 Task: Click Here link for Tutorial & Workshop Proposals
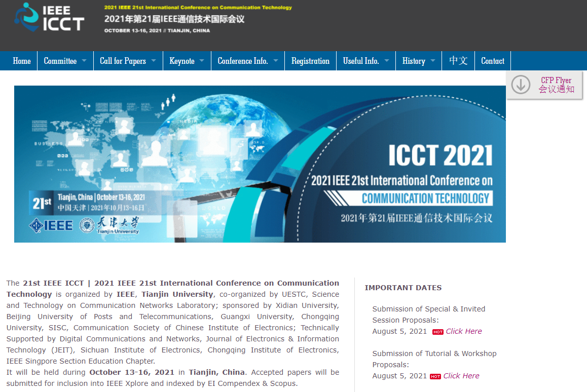point(461,376)
